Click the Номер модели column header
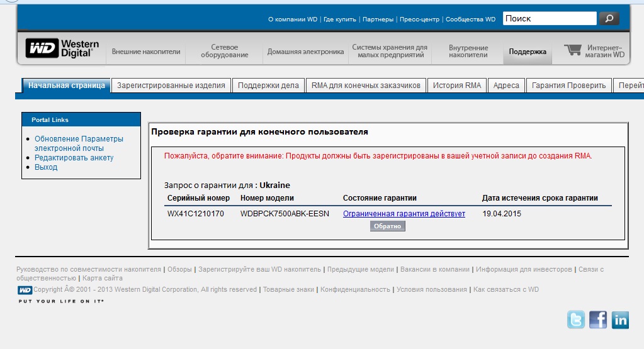 [x=267, y=198]
